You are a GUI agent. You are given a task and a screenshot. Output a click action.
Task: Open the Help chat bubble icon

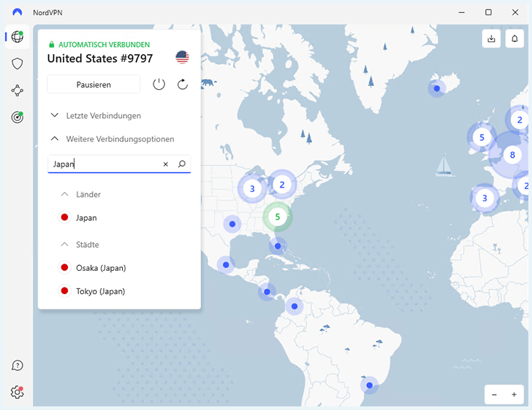click(17, 366)
